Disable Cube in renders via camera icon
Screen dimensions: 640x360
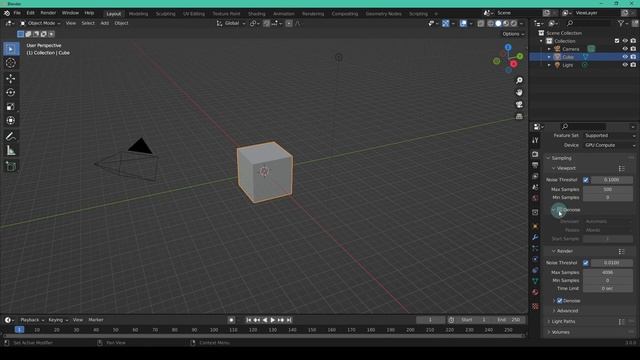point(633,57)
